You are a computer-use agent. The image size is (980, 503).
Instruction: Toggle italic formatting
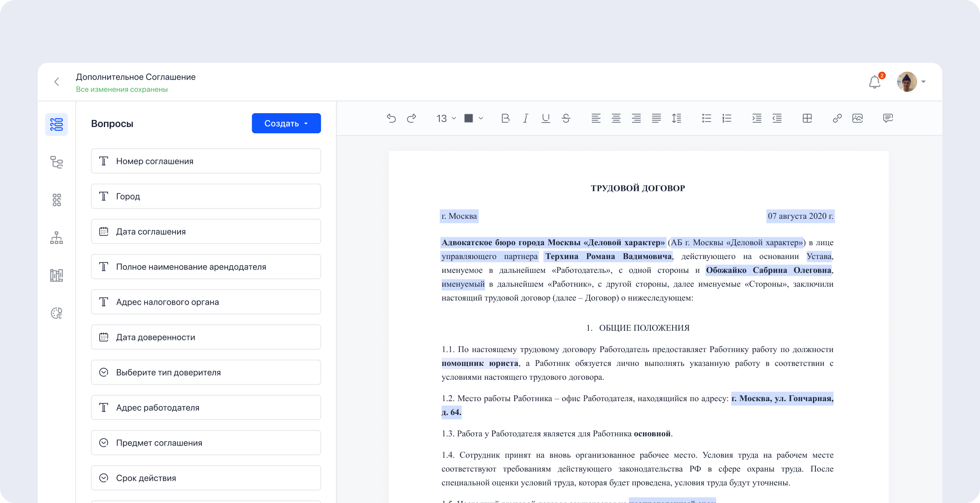coord(526,118)
